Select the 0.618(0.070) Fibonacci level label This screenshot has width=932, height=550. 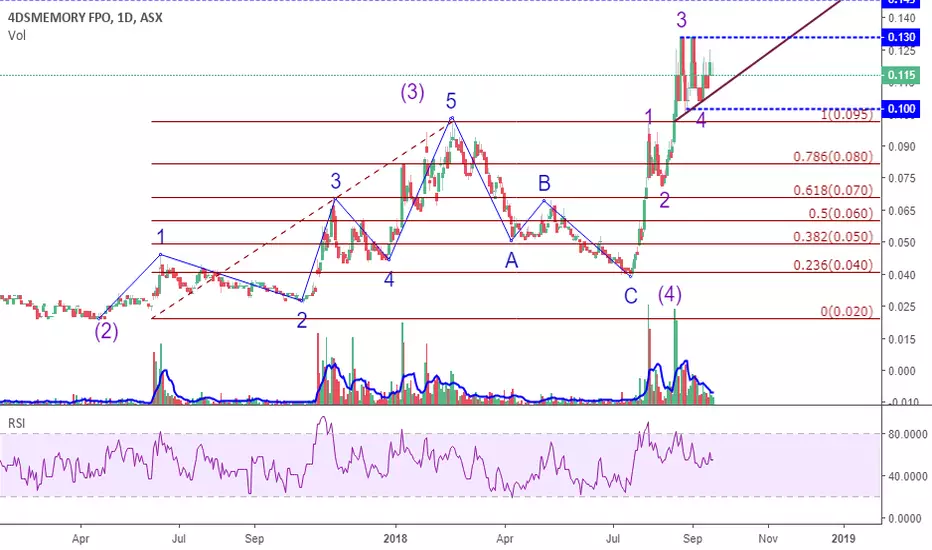[833, 191]
